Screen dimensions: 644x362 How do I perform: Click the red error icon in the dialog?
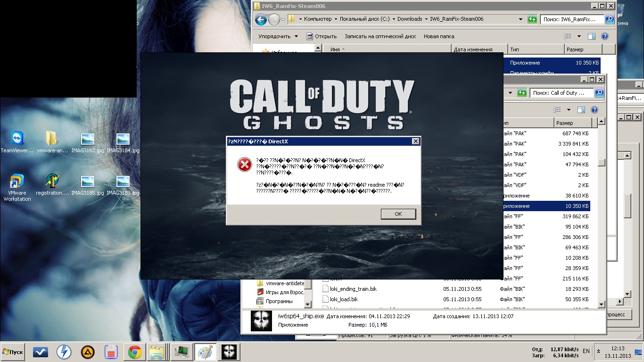[x=244, y=165]
